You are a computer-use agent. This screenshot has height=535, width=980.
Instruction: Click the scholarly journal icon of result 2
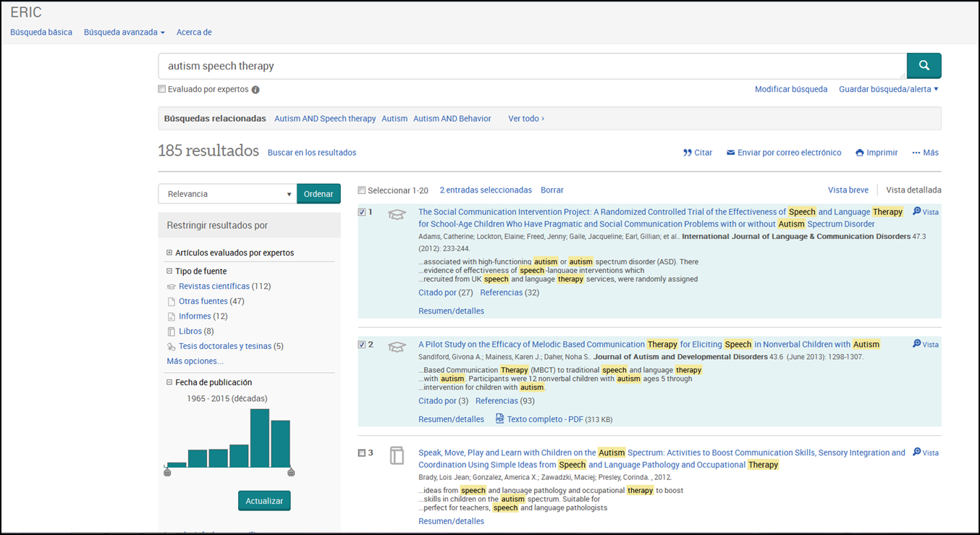pos(397,347)
